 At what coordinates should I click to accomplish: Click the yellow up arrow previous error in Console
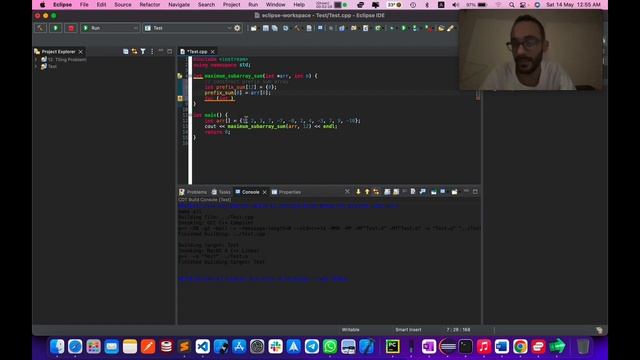[367, 192]
